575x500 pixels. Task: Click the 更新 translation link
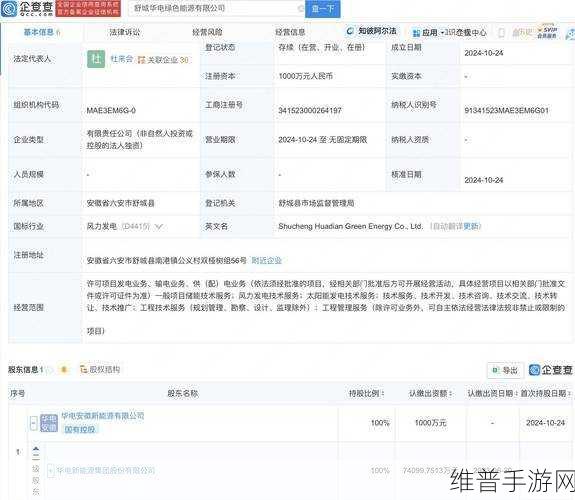pos(472,226)
